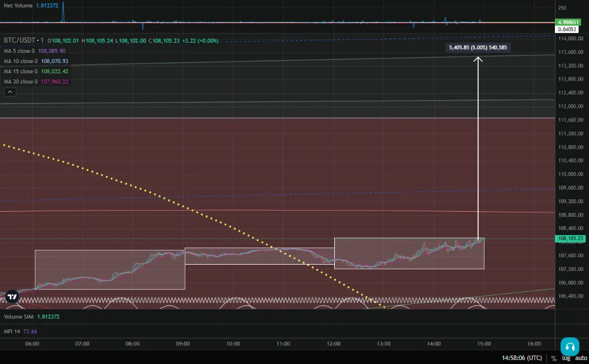589x364 pixels.
Task: Open the headset support chat button
Action: [x=570, y=346]
